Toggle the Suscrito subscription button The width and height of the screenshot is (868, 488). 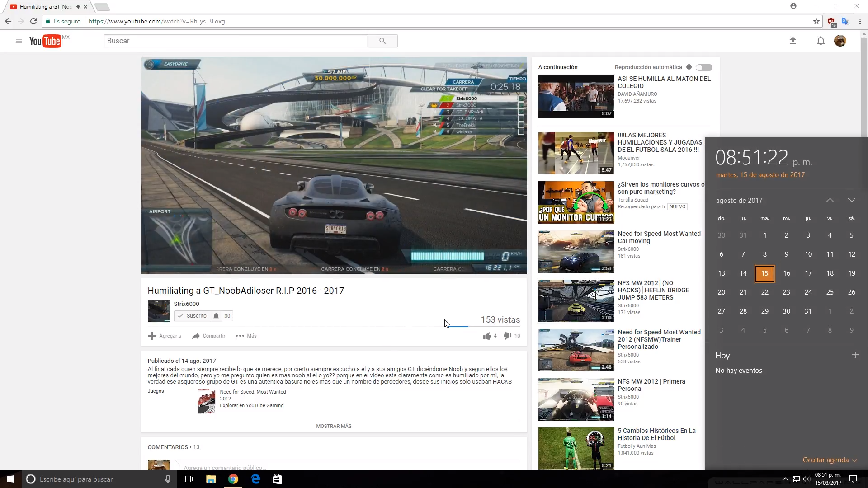(192, 316)
